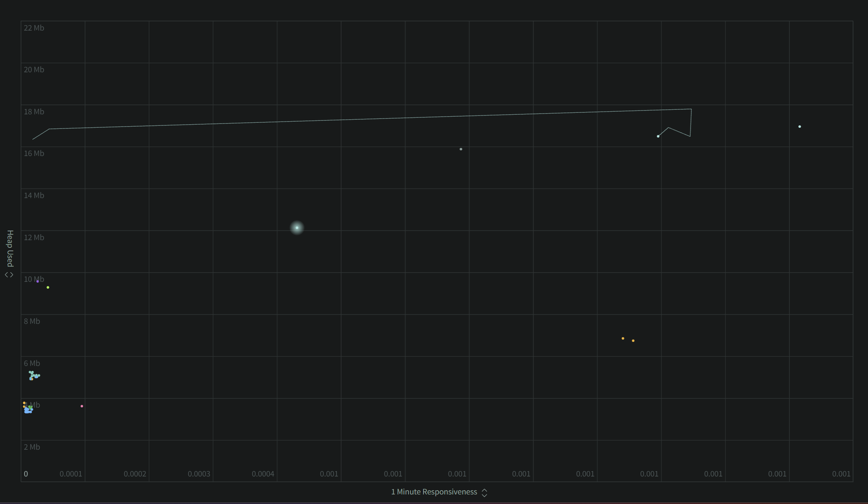This screenshot has height=504, width=868.
Task: Click the 0.0003 x-axis label
Action: pyautogui.click(x=199, y=474)
